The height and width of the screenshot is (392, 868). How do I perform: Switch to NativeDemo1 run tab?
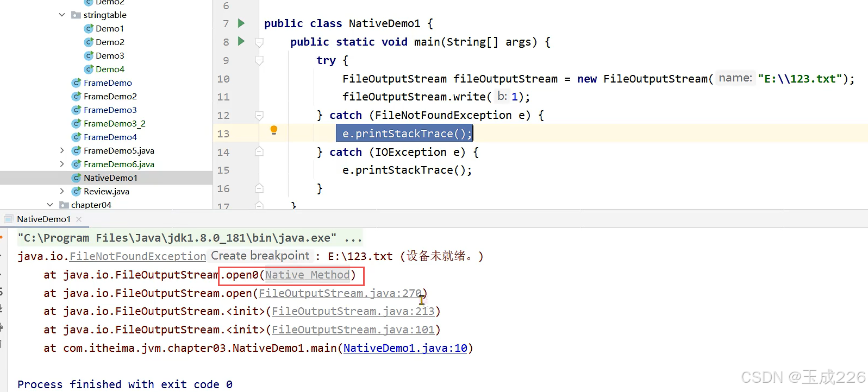(x=43, y=219)
